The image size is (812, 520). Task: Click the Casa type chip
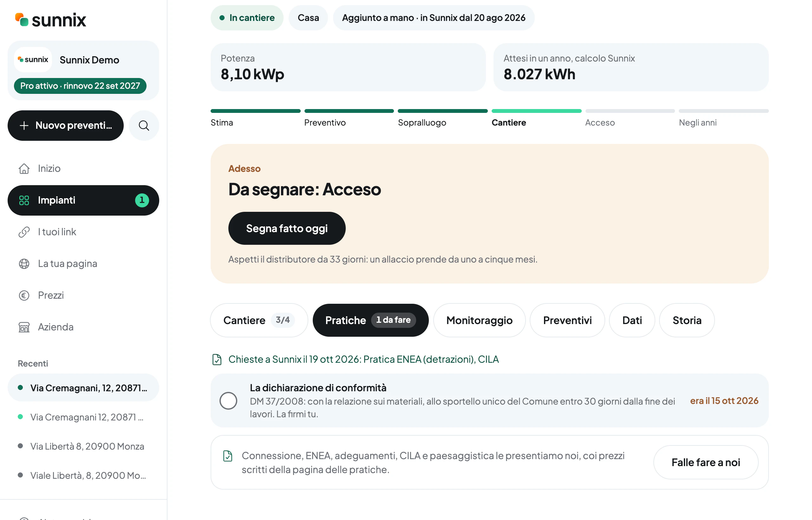[x=308, y=17]
